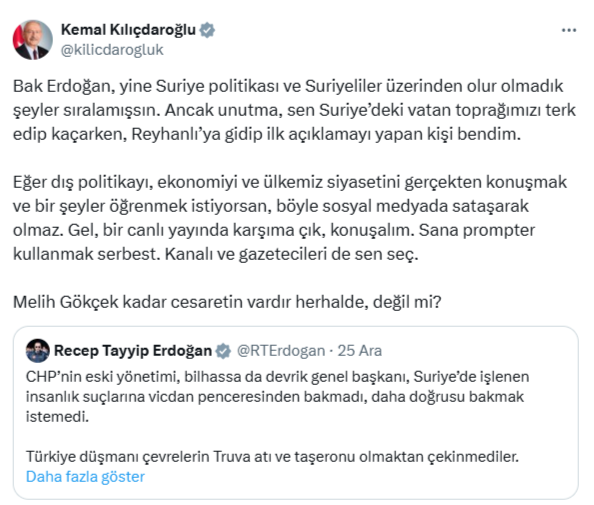Open the @kilicdarogluk handle link
The height and width of the screenshot is (505, 594).
[112, 50]
